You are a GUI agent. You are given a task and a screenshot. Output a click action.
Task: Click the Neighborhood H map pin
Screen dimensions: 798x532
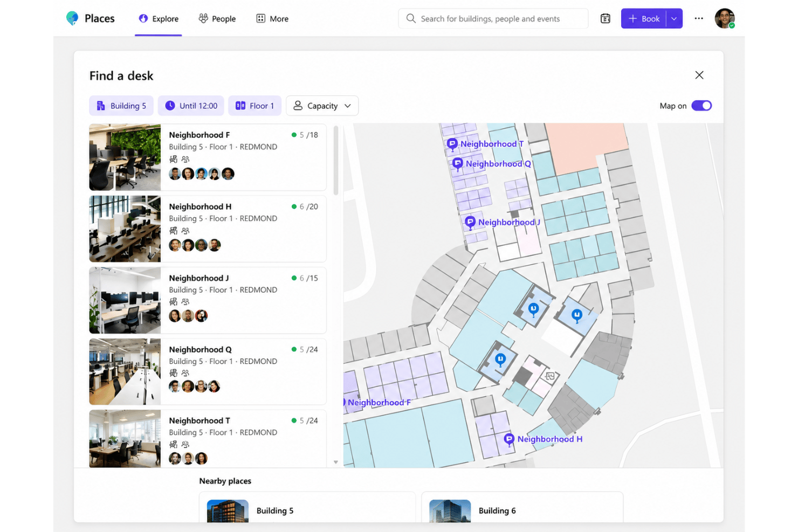[x=509, y=439]
